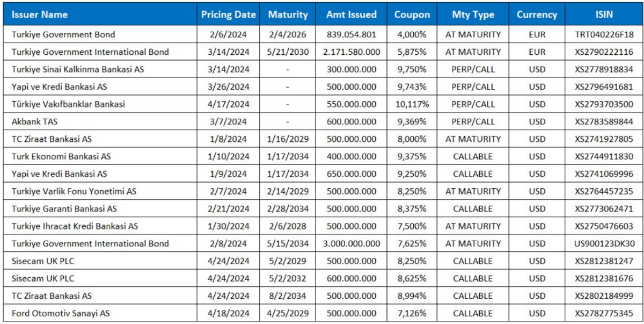Click the Currency column header
Image resolution: width=644 pixels, height=324 pixels.
(537, 15)
